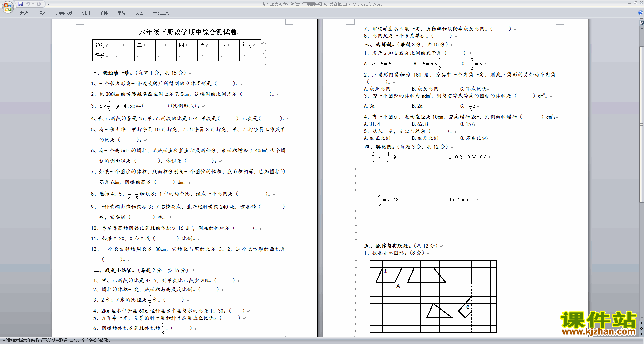
Task: Undo the last action
Action: point(28,4)
